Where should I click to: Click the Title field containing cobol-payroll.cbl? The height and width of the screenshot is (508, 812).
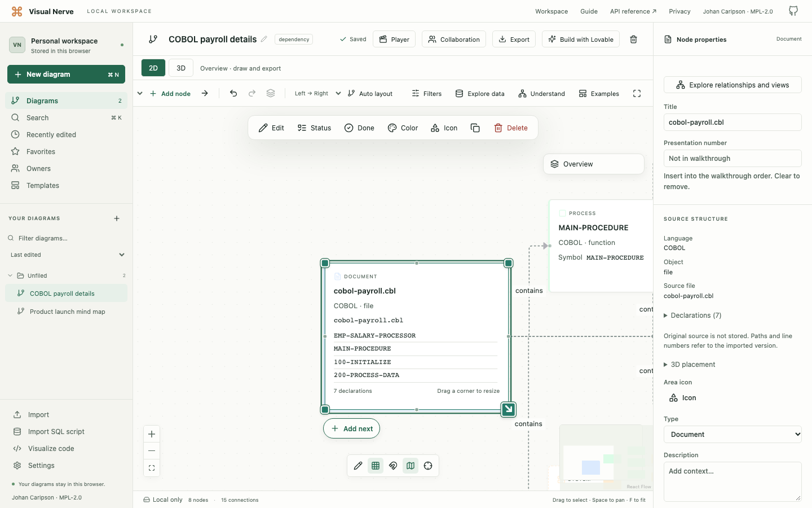click(732, 122)
